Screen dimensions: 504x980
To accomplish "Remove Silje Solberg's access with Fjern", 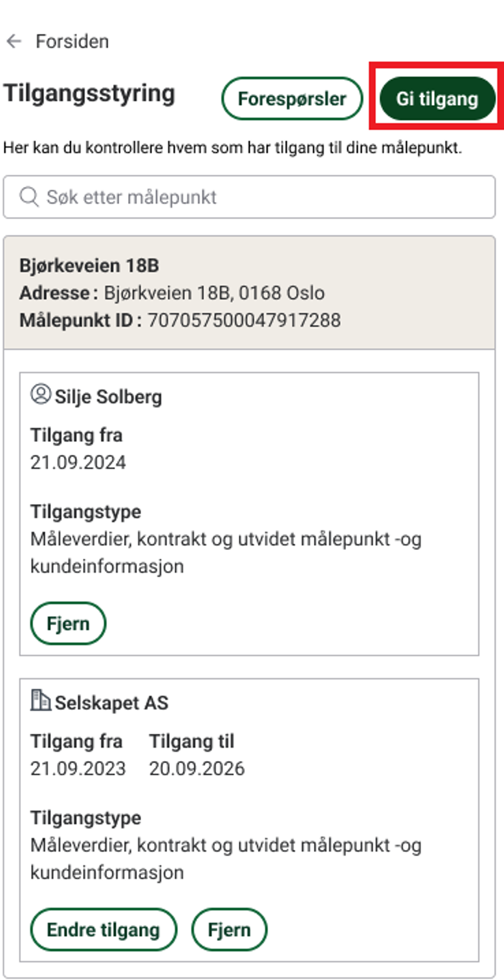I will [x=68, y=624].
